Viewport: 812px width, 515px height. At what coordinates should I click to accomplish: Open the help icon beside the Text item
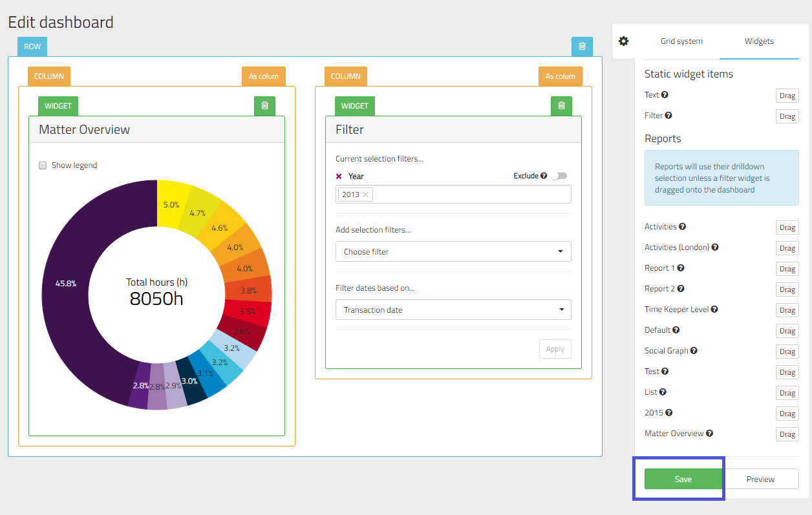[665, 94]
